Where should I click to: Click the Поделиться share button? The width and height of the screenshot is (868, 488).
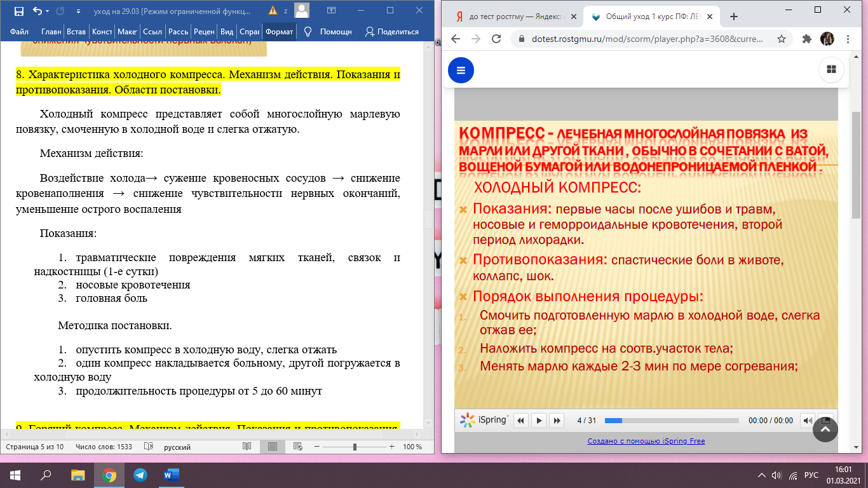pos(392,31)
